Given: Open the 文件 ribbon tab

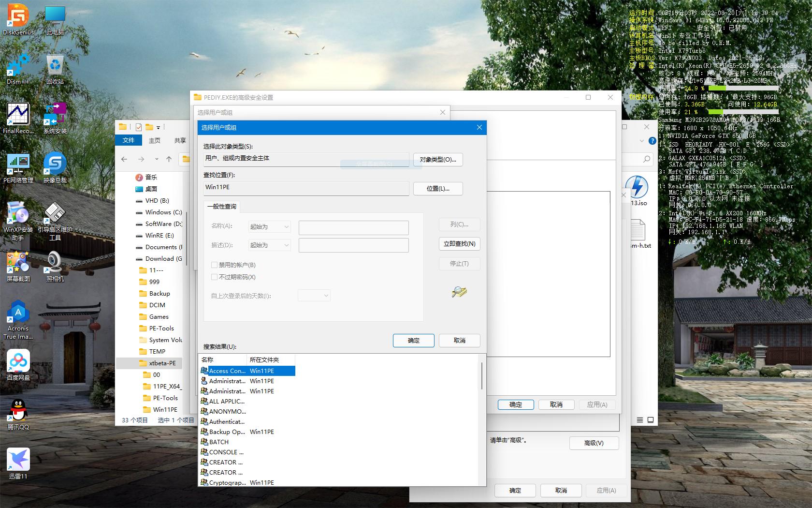Looking at the screenshot, I should coord(129,140).
